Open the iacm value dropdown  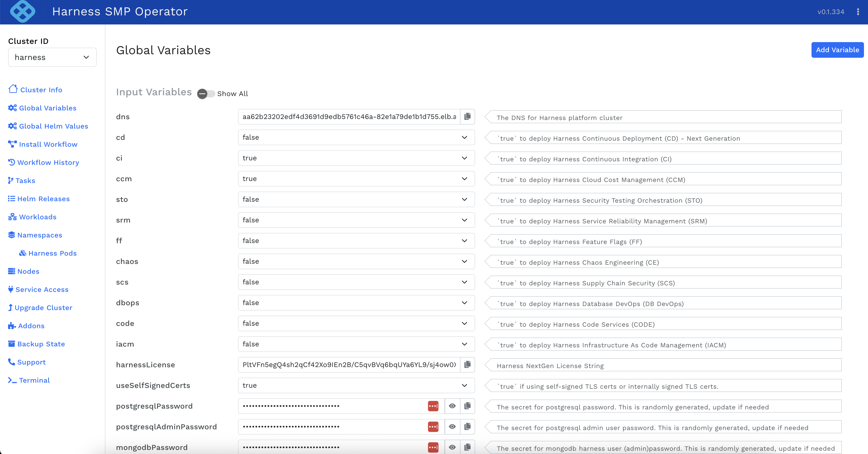click(356, 344)
